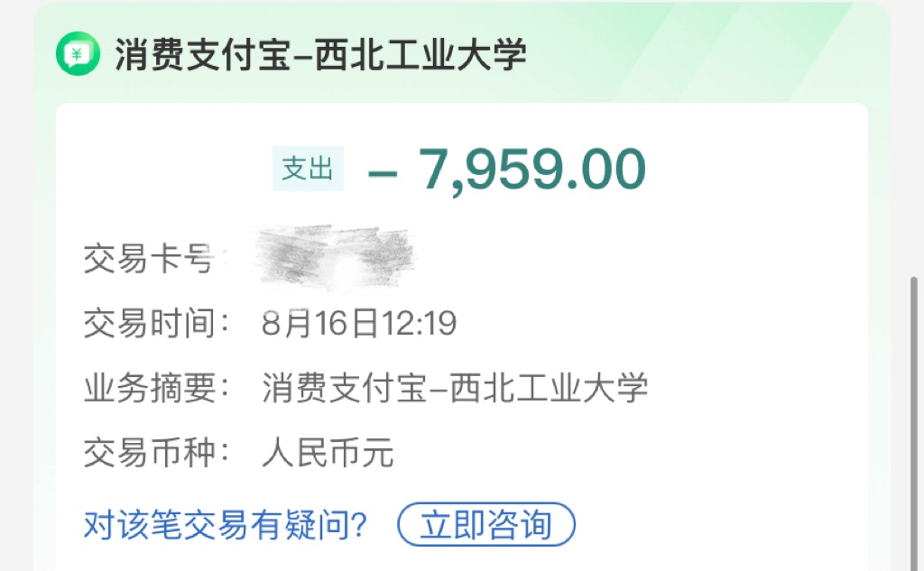Click the 交易币种 label

pyautogui.click(x=155, y=453)
